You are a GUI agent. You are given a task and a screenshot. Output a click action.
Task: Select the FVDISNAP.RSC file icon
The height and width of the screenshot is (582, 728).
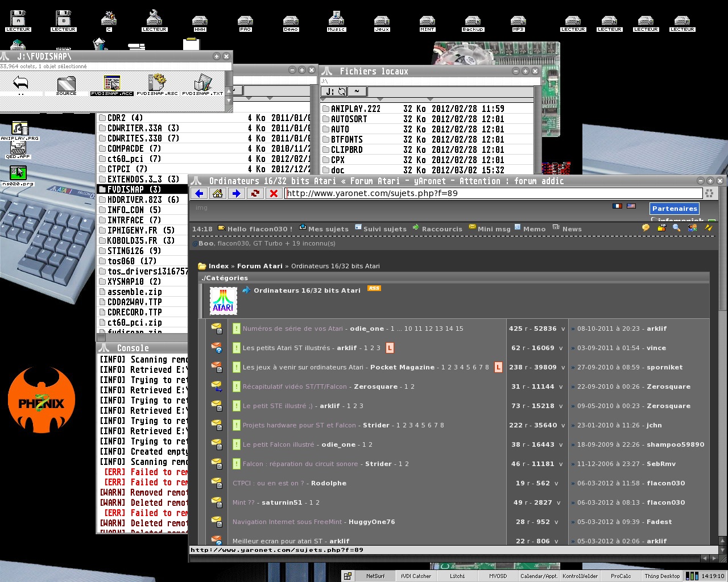(x=157, y=86)
